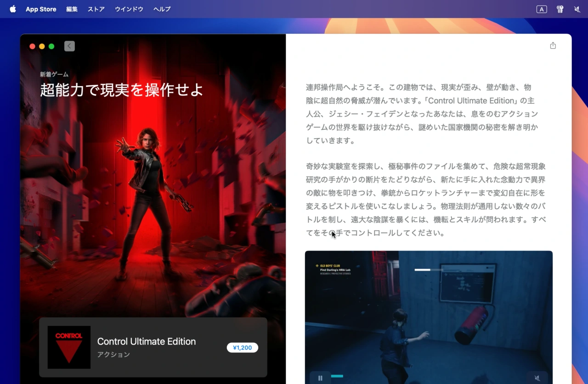The height and width of the screenshot is (384, 588).
Task: Open the Apple menu
Action: (12, 9)
